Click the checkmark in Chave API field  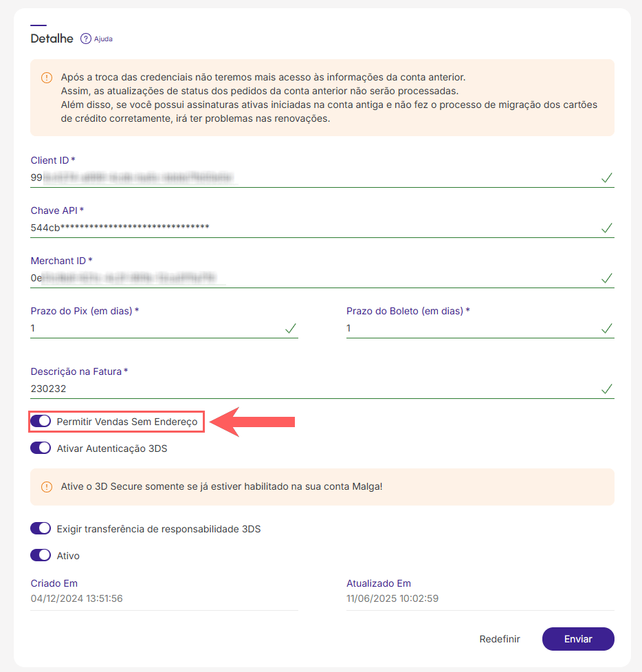pos(606,228)
